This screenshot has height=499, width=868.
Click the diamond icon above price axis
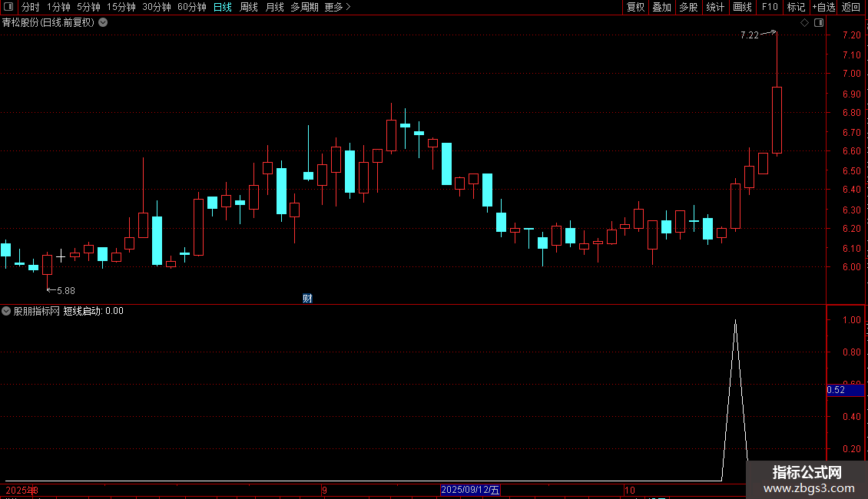[x=804, y=23]
